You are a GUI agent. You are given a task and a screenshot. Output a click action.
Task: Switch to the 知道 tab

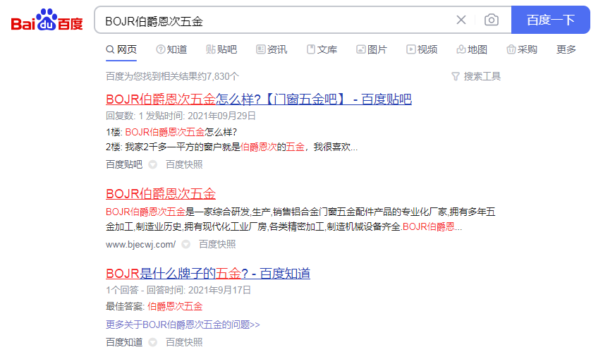tap(171, 49)
